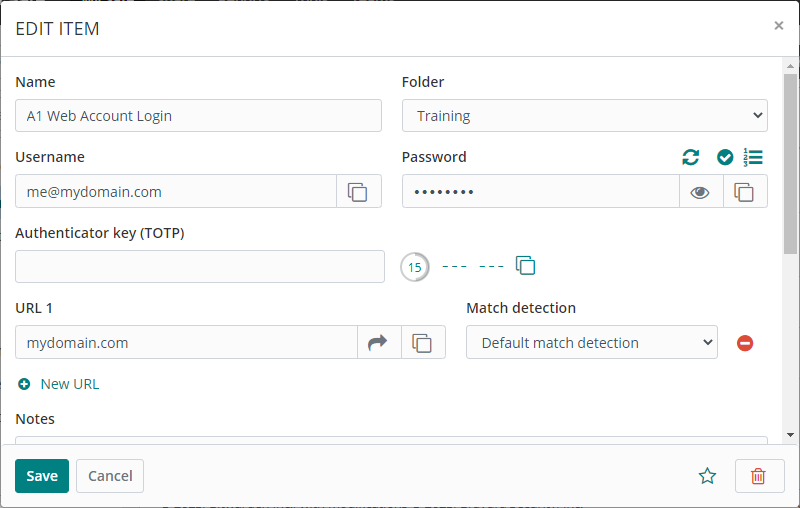
Task: Open password history list icon
Action: (x=753, y=157)
